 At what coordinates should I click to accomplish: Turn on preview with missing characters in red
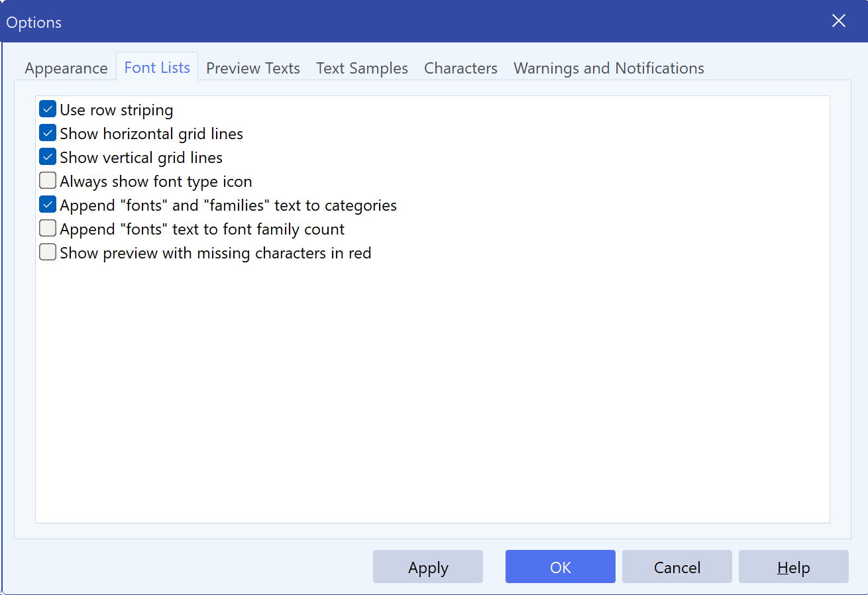47,252
